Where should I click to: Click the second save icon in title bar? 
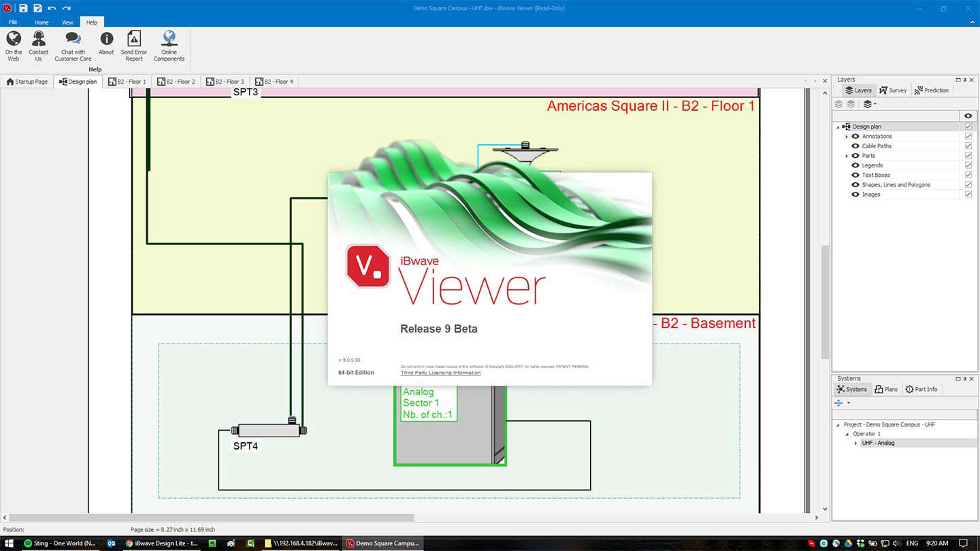point(37,8)
